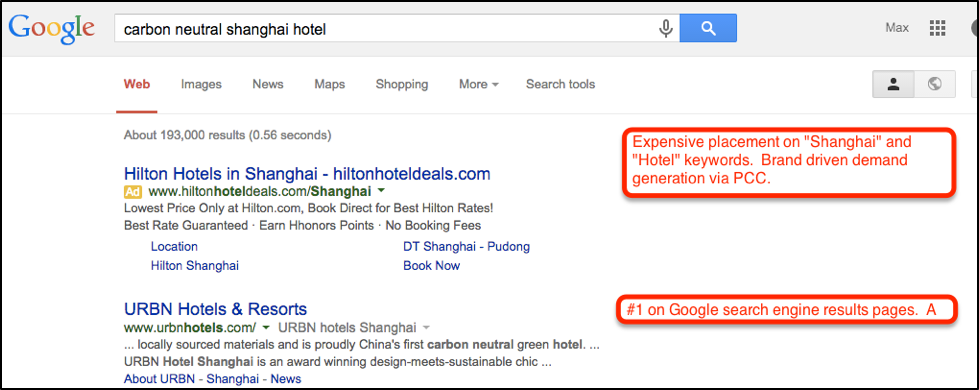
Task: Switch to the Maps tab
Action: [330, 84]
